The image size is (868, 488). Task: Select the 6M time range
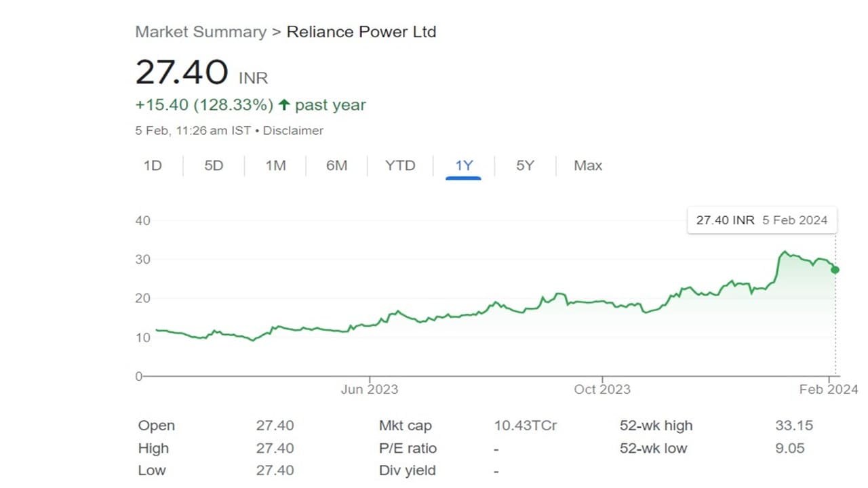click(x=336, y=165)
